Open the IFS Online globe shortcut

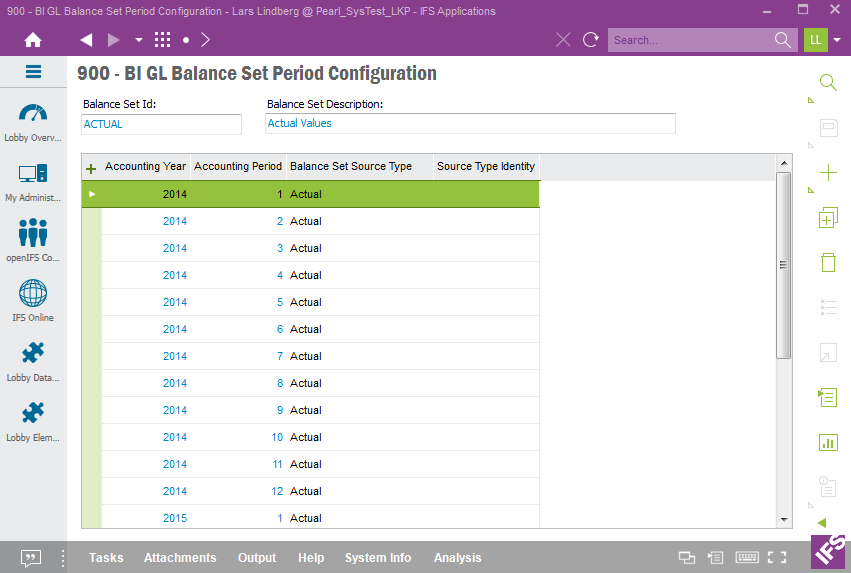tap(33, 301)
